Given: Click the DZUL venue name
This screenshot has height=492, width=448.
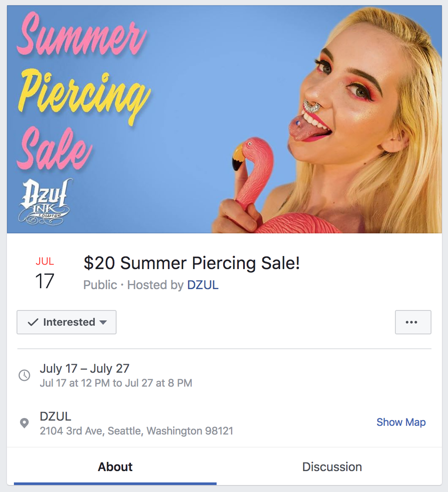Looking at the screenshot, I should pyautogui.click(x=56, y=416).
